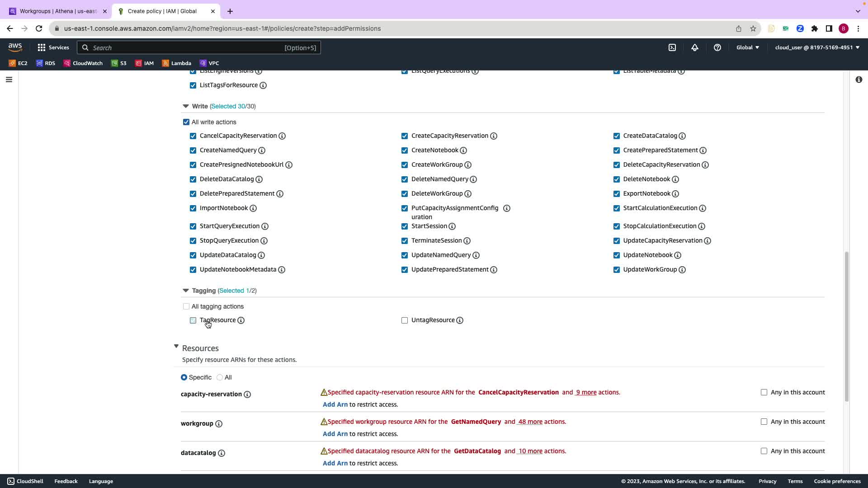Click the page vertical scrollbar

[x=846, y=325]
